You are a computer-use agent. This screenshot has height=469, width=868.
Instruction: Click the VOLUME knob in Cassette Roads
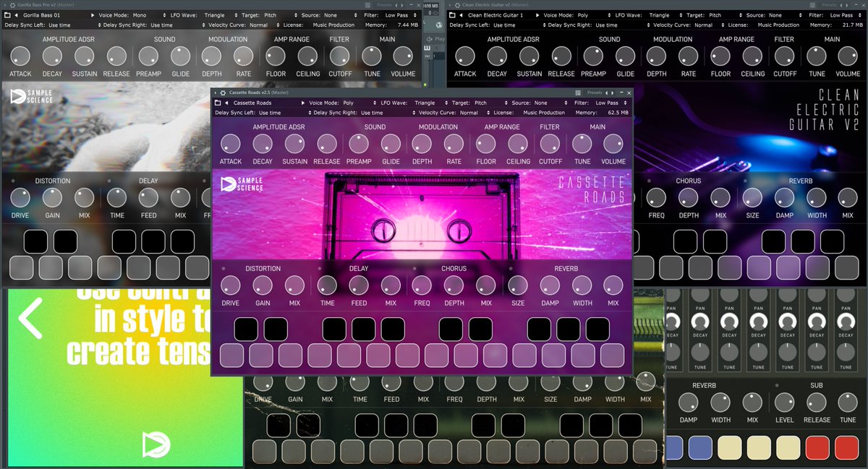coord(613,144)
